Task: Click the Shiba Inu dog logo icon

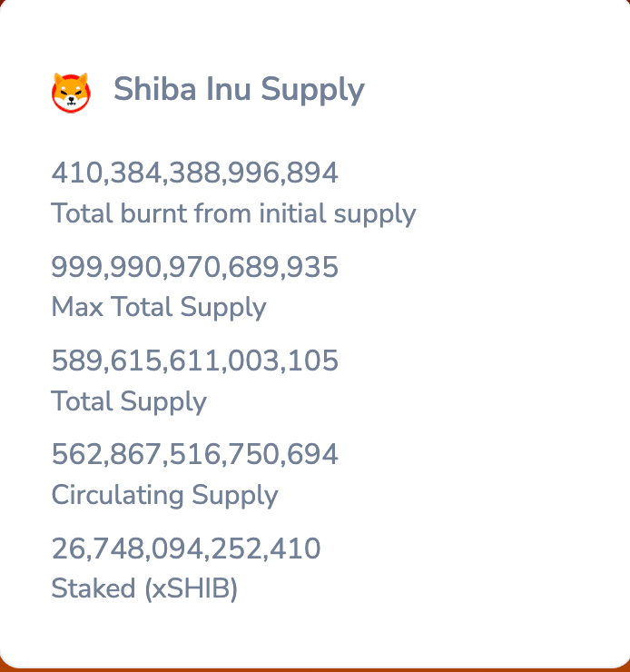Action: point(71,93)
